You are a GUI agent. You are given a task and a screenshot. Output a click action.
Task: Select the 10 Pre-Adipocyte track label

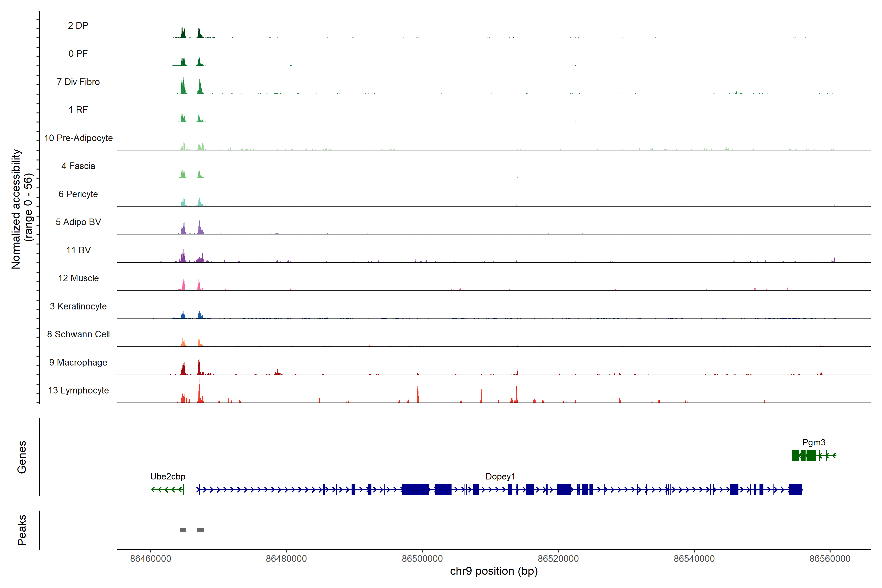tap(78, 138)
